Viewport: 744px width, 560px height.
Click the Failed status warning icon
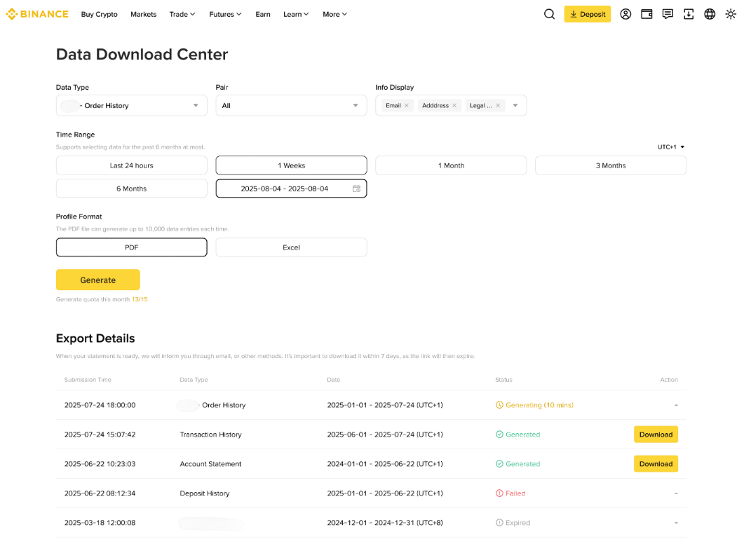(499, 493)
